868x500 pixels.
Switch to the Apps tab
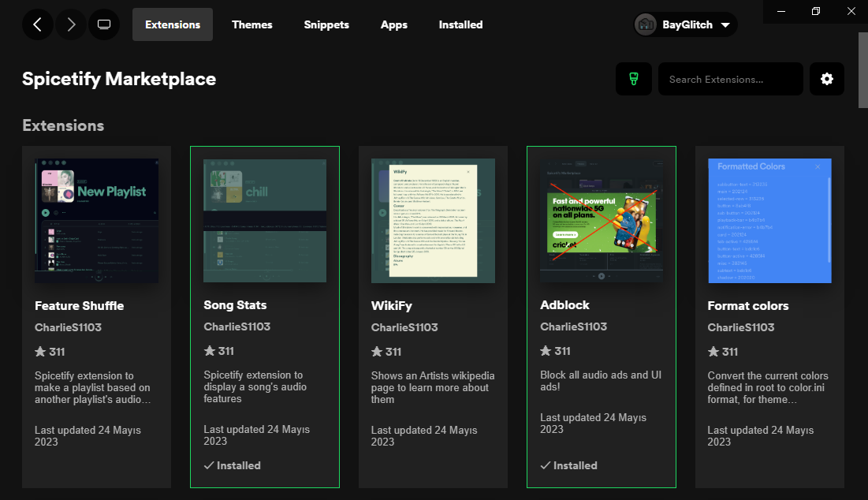[393, 24]
